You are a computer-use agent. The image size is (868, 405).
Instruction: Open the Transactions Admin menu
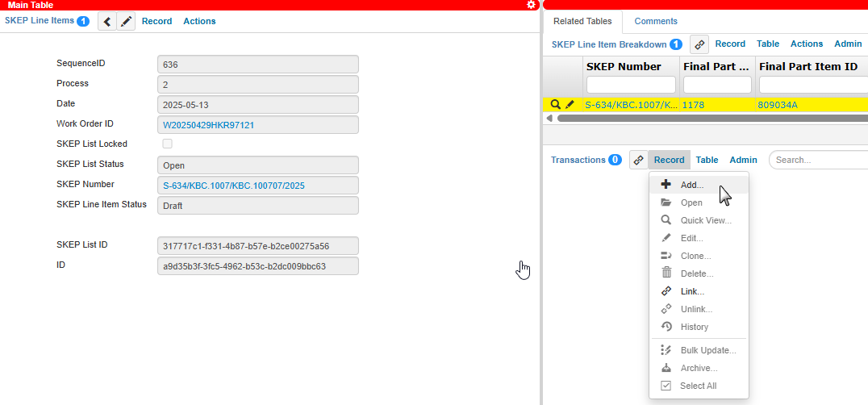point(744,160)
